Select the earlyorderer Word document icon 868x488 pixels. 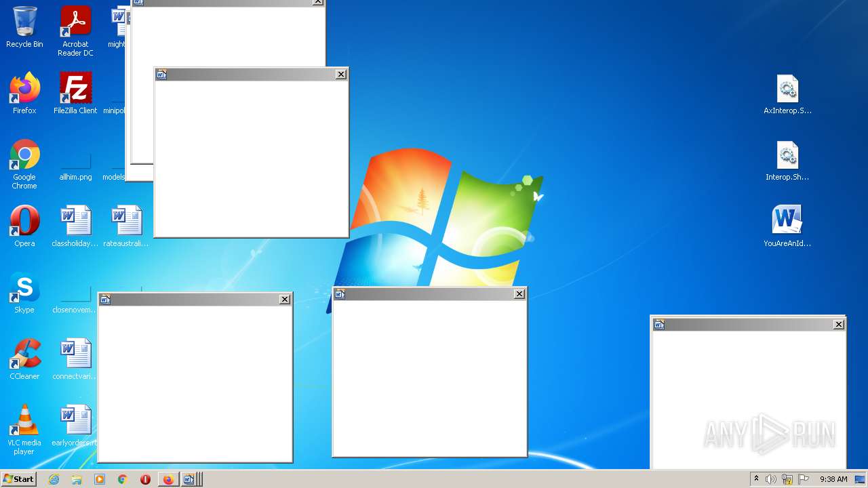(x=75, y=426)
